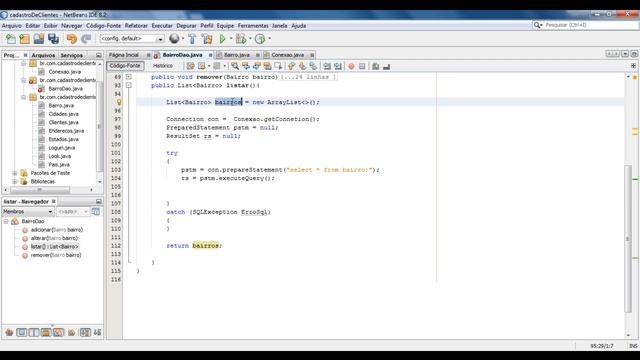The width and height of the screenshot is (640, 360).
Task: Toggle Show Inherited Members filter in Navegador
Action: tap(9, 332)
